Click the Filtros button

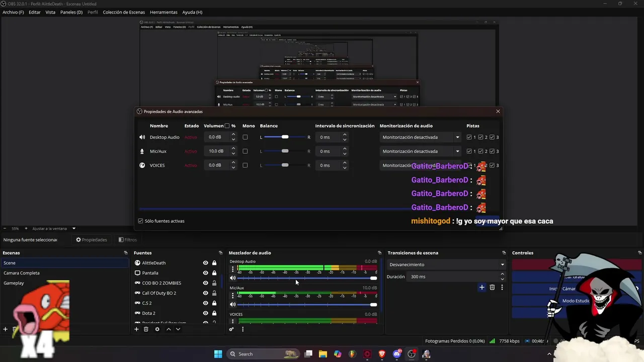coord(128,240)
